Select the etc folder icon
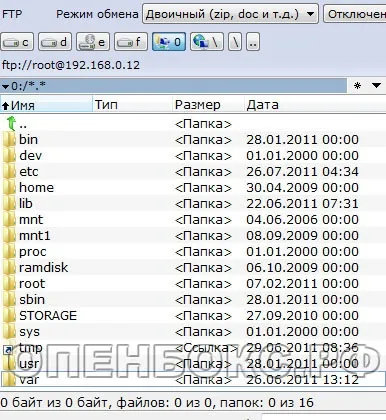The width and height of the screenshot is (386, 420). pyautogui.click(x=10, y=172)
